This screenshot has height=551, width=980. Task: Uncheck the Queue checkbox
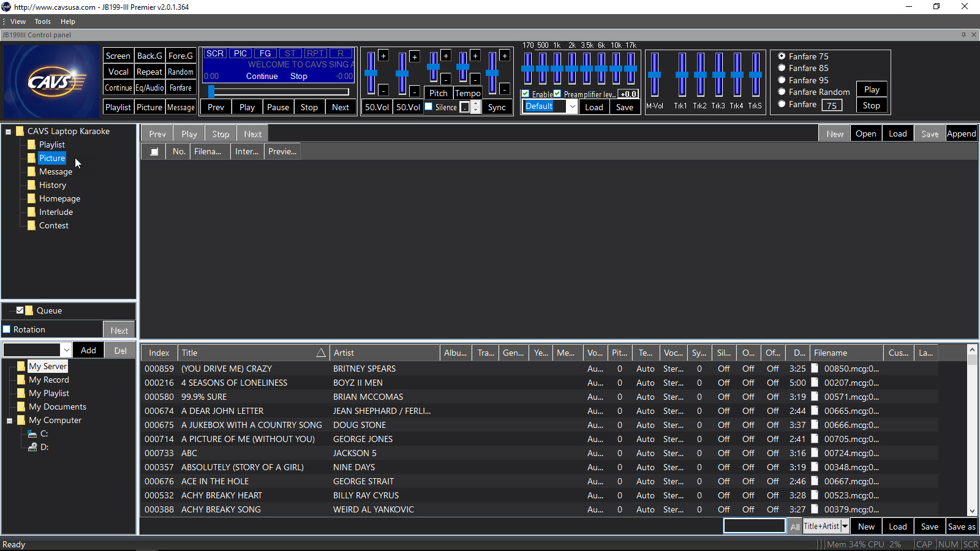(x=20, y=310)
